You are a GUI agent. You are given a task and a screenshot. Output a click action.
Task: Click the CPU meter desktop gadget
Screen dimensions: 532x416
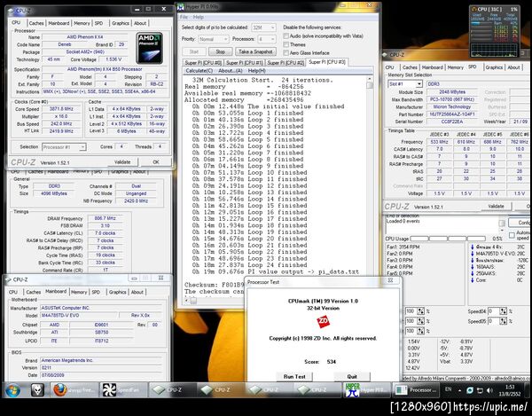[495, 31]
